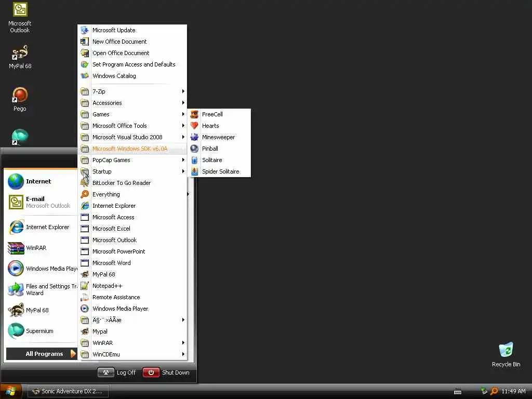Click the Log Off button
This screenshot has height=399, width=532.
(x=117, y=373)
